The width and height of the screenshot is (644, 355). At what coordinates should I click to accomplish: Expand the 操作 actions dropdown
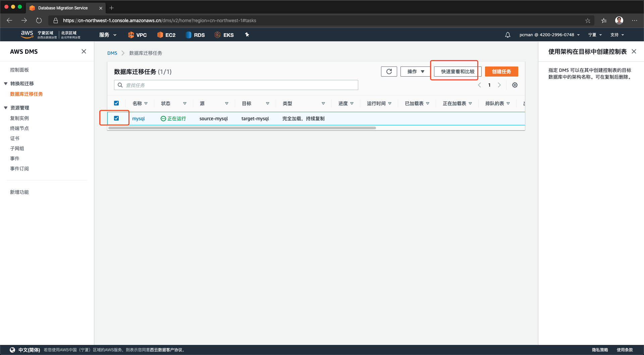(416, 72)
